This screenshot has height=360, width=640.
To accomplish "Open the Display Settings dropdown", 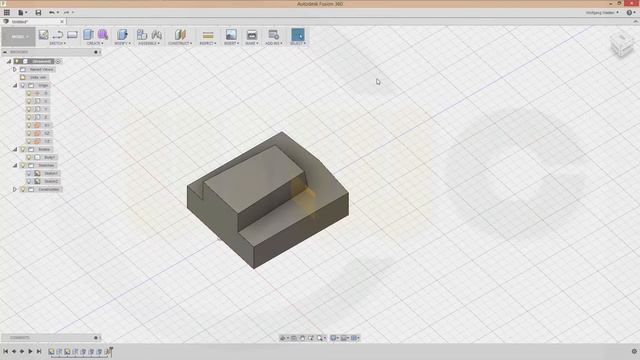I will tap(335, 338).
